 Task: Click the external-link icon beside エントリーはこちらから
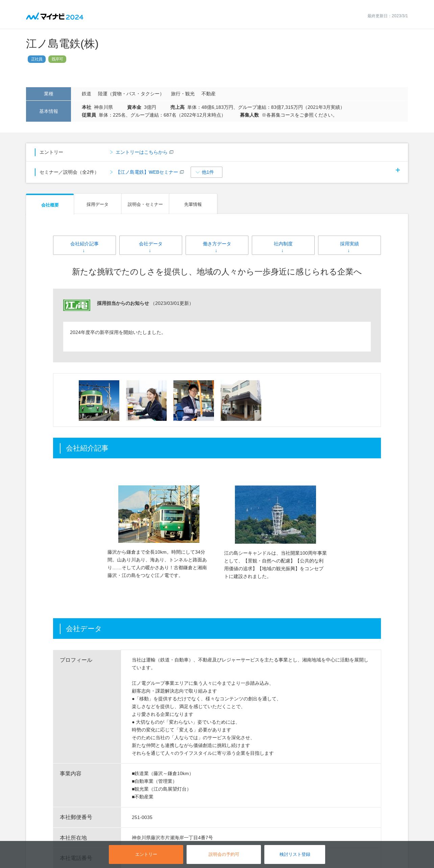pyautogui.click(x=171, y=152)
